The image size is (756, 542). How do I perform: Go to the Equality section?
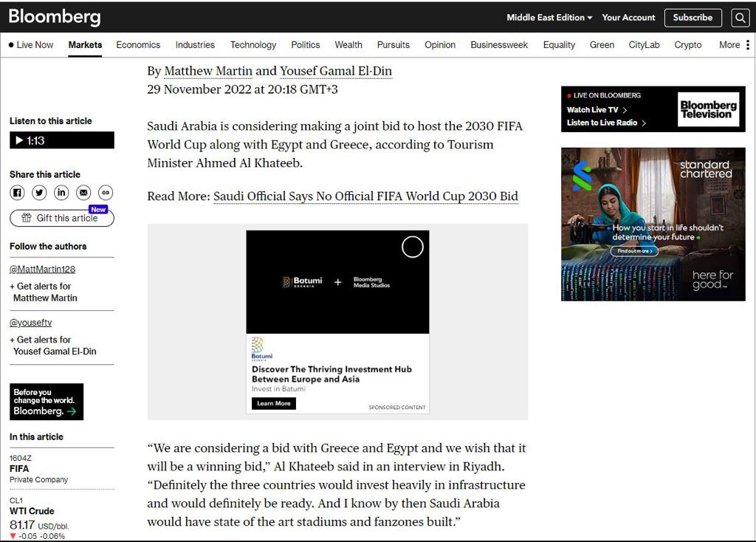559,45
